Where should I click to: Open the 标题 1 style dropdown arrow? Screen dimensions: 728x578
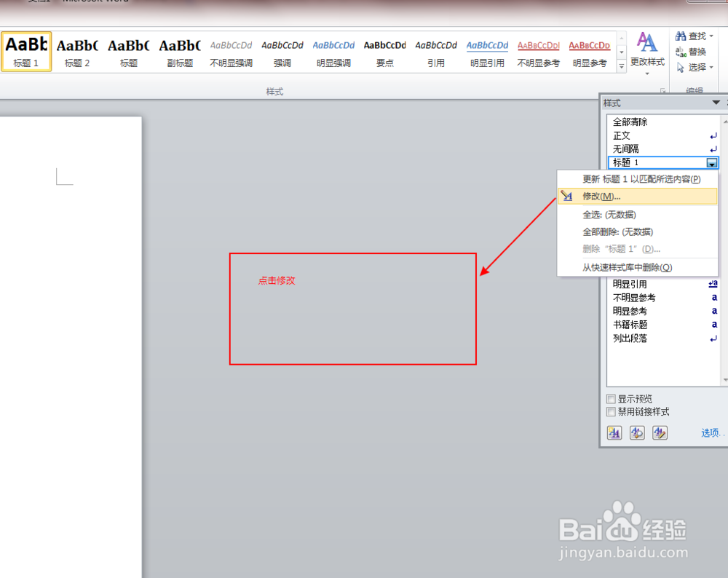click(x=712, y=162)
